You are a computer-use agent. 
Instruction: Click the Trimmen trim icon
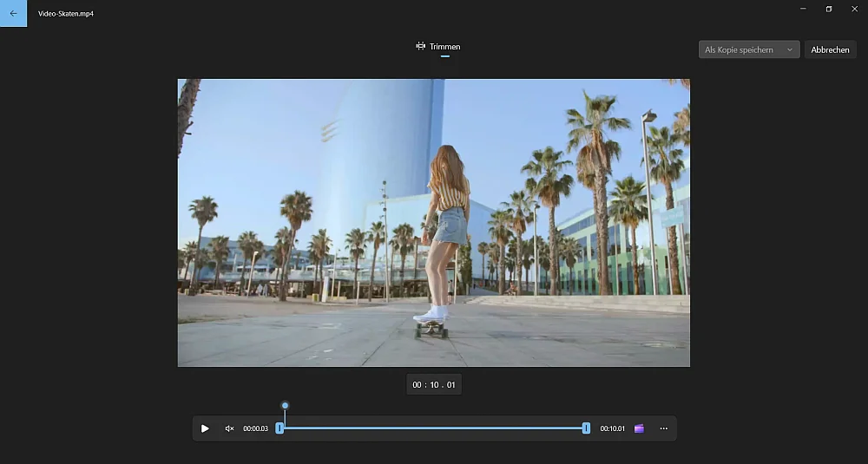421,46
